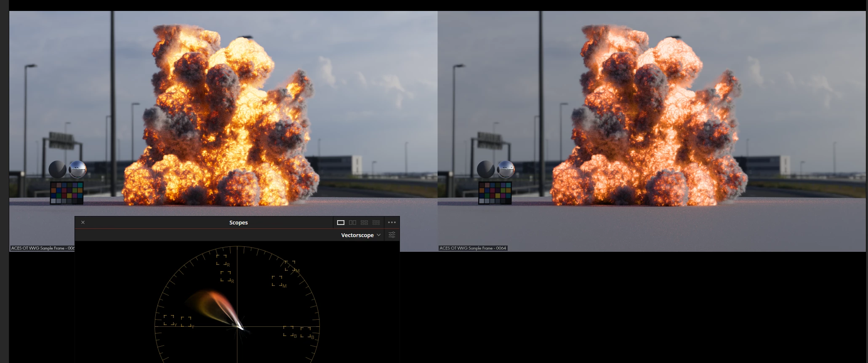Select the right viewer explosion image
Screen dimensions: 868x363
tap(652, 131)
